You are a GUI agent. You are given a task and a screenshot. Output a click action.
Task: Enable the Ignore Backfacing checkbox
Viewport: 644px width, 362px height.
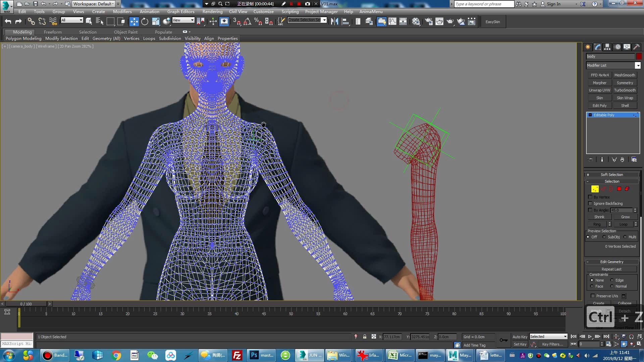click(590, 203)
